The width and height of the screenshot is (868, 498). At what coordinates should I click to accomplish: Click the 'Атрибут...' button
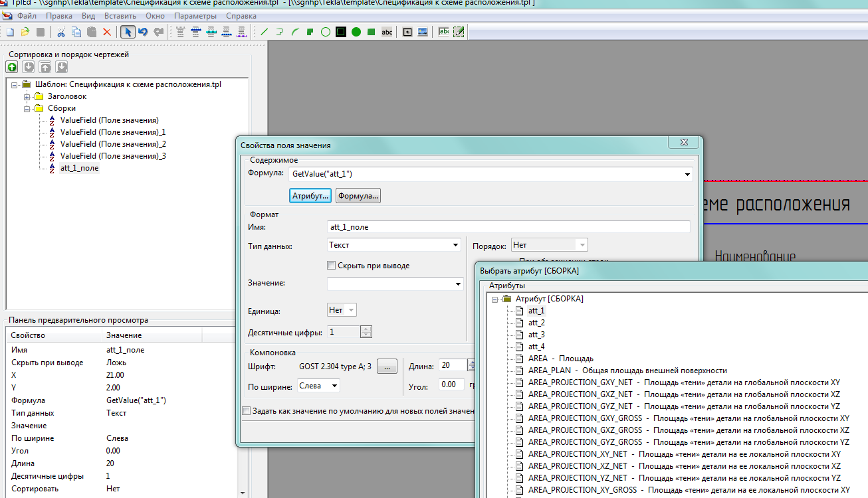point(310,195)
